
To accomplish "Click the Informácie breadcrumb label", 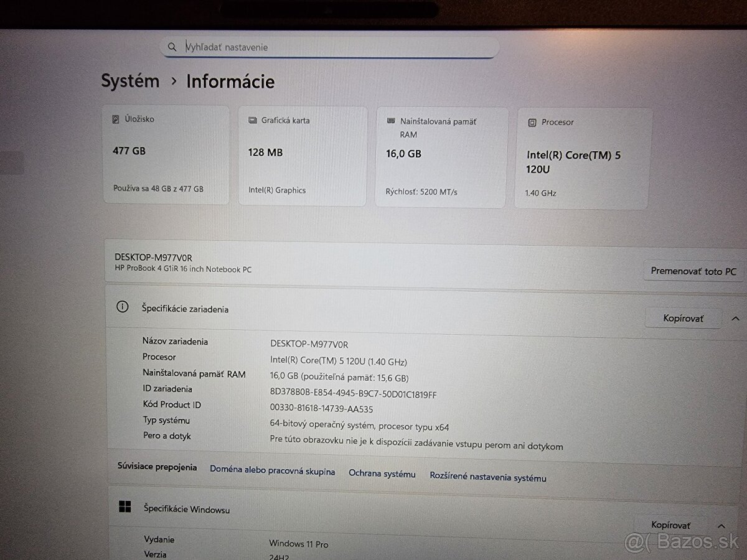I will (x=231, y=81).
